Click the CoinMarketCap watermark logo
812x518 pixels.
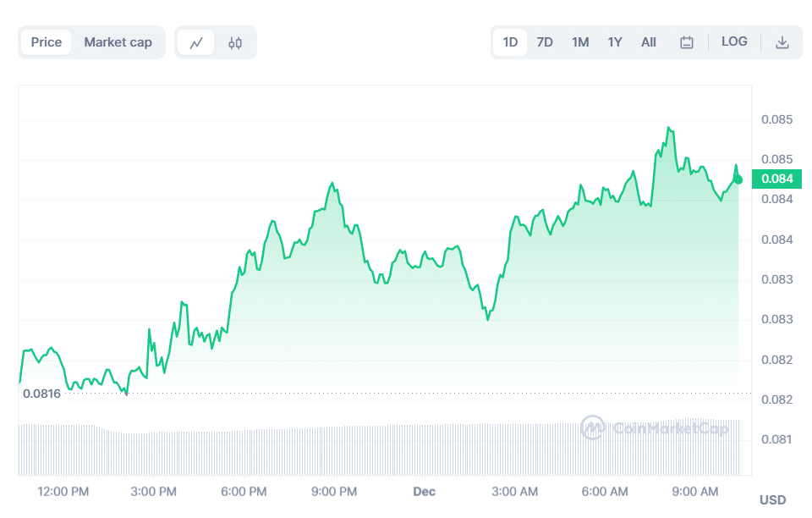[655, 428]
